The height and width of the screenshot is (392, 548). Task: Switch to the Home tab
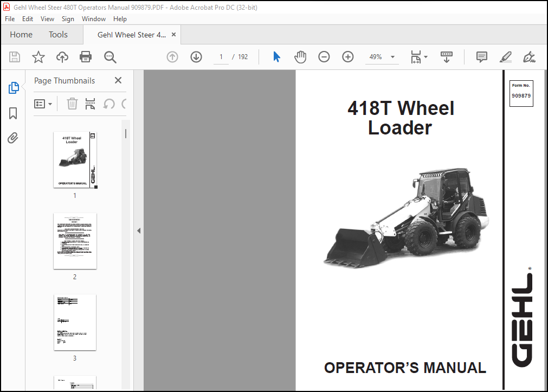21,35
